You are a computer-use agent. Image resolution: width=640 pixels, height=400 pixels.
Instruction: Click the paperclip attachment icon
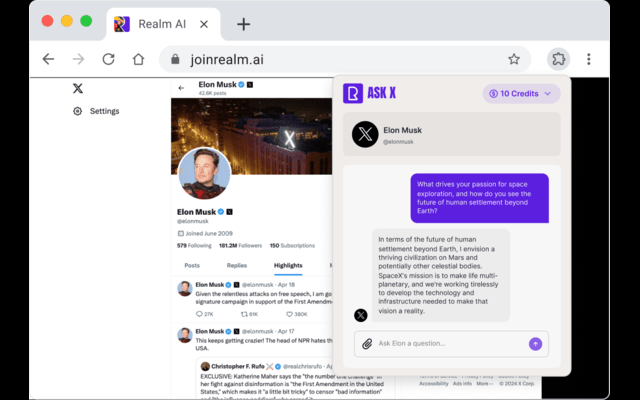(x=367, y=344)
